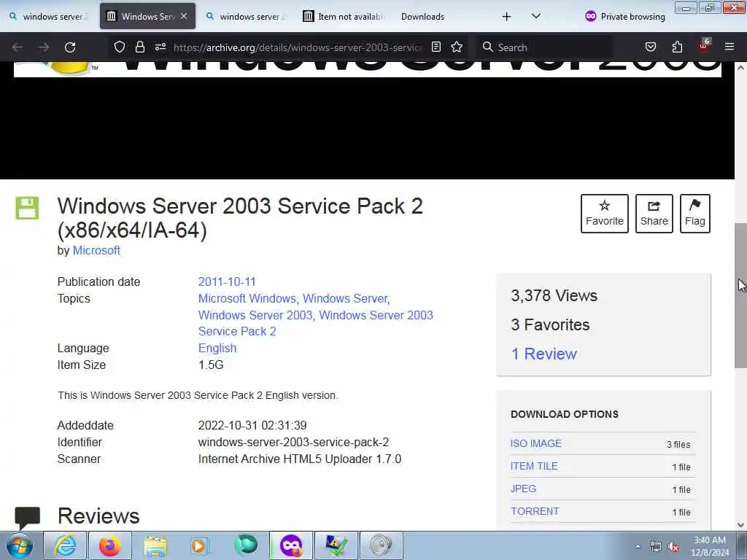The image size is (747, 560).
Task: Open Firefox from the taskbar
Action: [x=110, y=545]
